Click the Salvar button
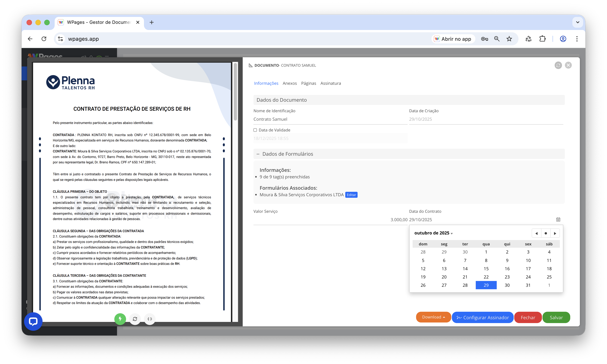 click(x=556, y=317)
